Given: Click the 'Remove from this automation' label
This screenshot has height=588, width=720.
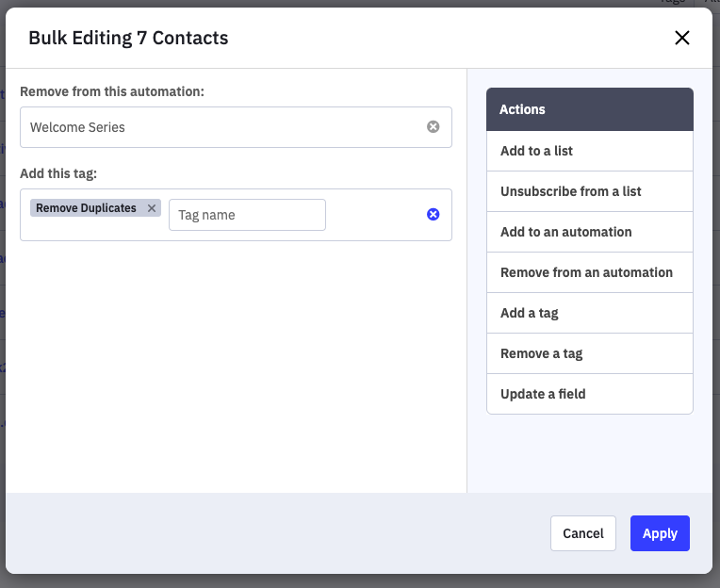Looking at the screenshot, I should (112, 91).
